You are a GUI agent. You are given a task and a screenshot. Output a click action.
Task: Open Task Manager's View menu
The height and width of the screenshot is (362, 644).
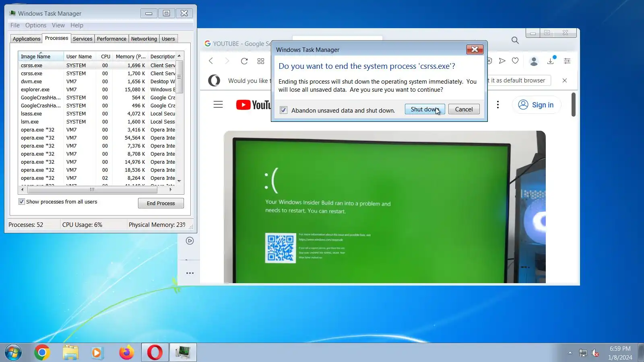[x=58, y=25]
